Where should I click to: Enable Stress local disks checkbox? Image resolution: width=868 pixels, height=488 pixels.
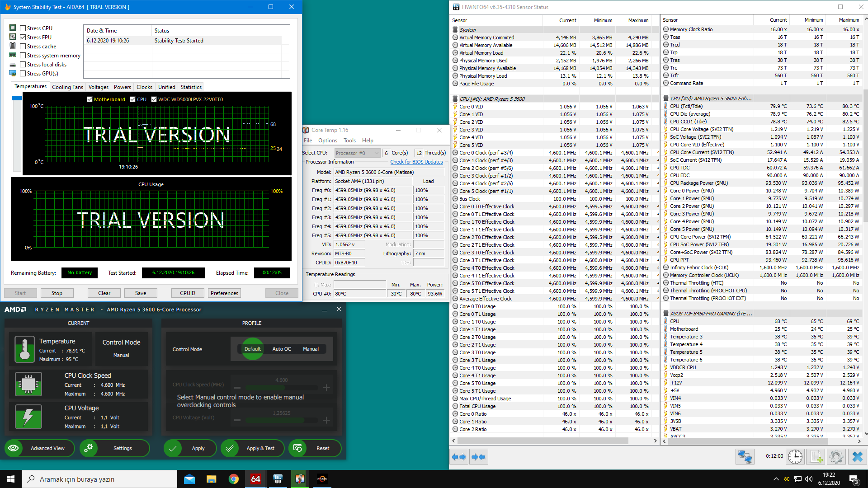(23, 65)
